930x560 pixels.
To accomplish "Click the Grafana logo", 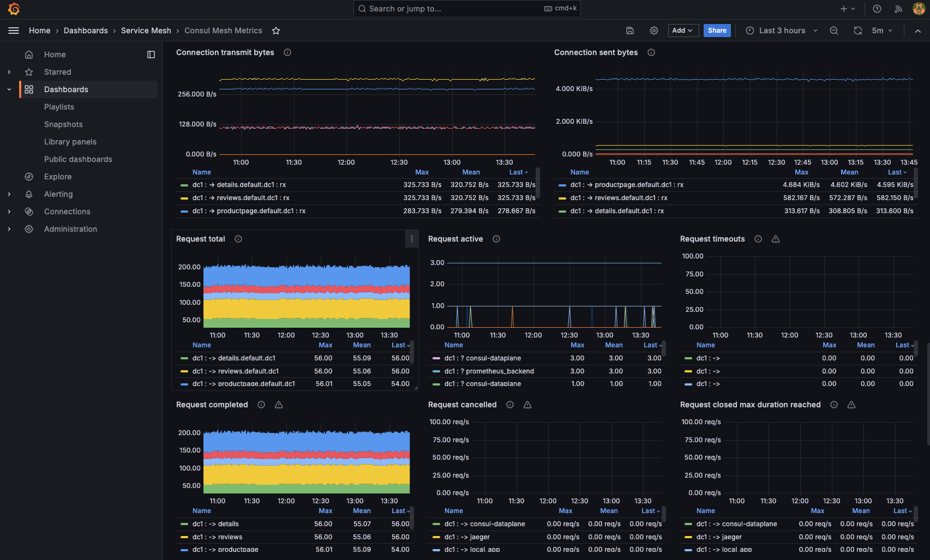I will [14, 9].
